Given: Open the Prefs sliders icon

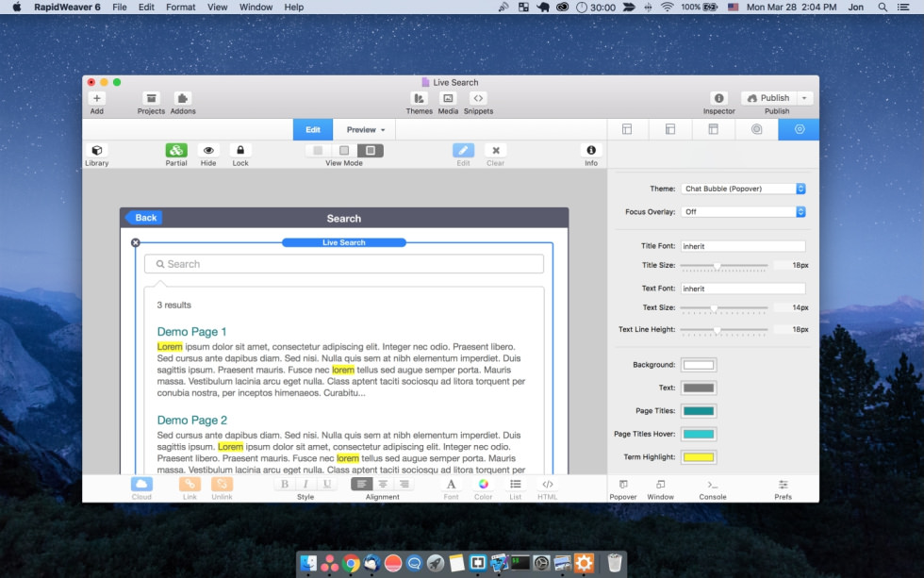Looking at the screenshot, I should (784, 485).
